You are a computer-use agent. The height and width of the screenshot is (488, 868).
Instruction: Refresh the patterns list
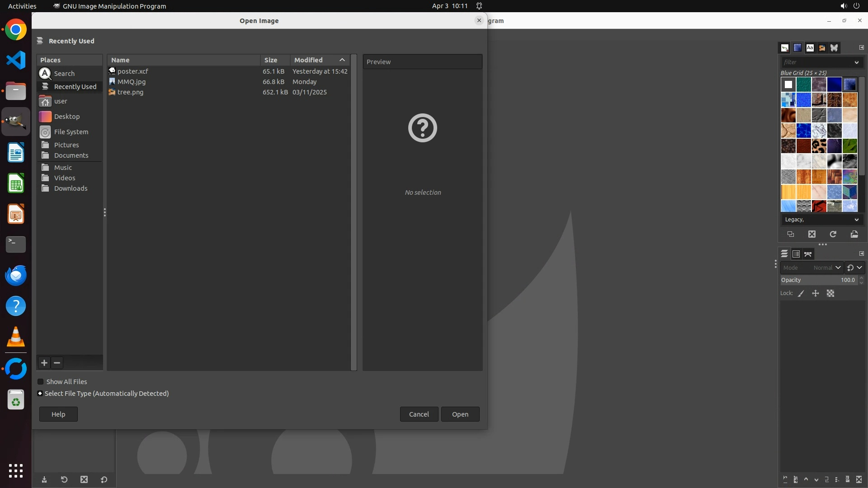833,234
